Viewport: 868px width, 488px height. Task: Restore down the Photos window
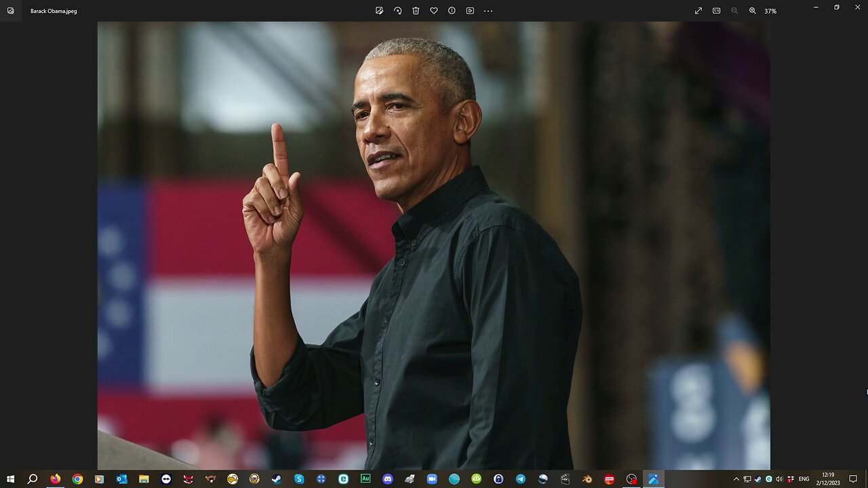coord(837,7)
